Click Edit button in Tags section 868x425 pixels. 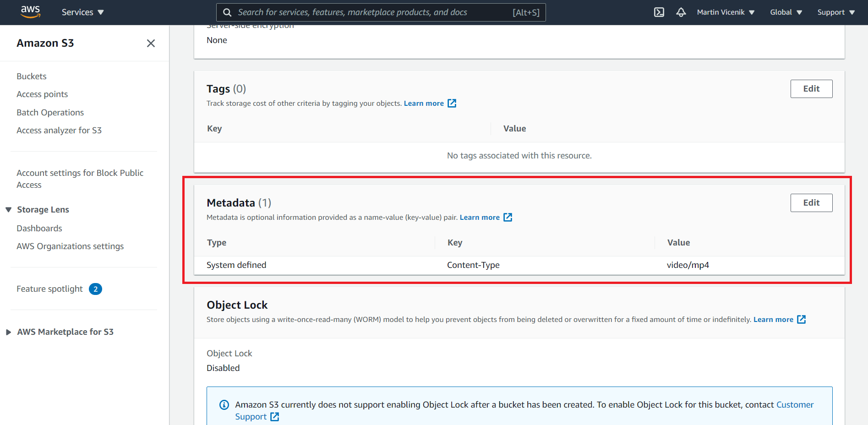pyautogui.click(x=811, y=89)
